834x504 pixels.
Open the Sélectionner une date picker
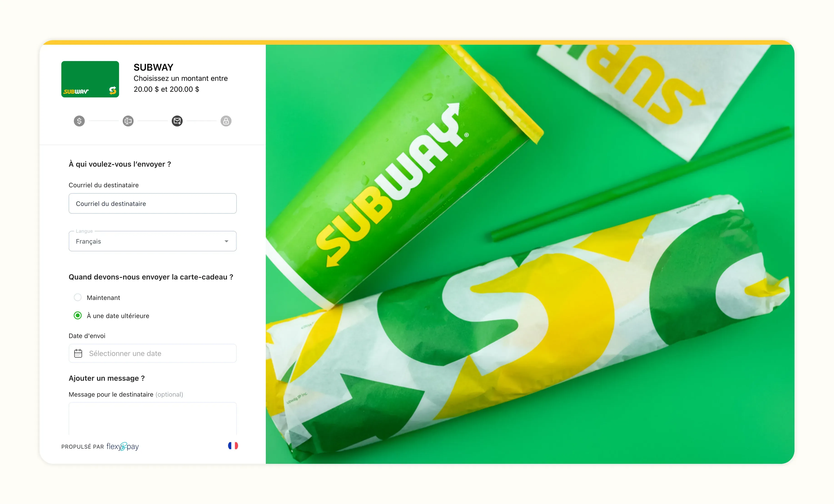tap(153, 353)
